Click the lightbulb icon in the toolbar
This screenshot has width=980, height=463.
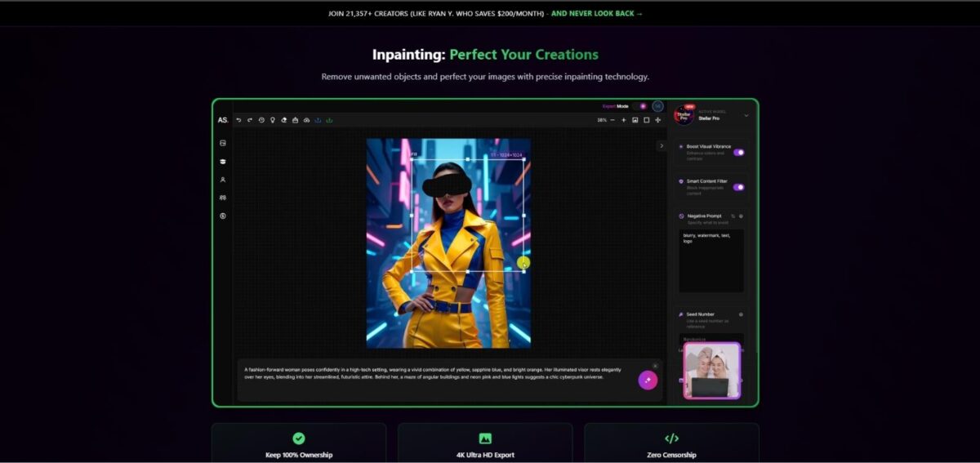(273, 120)
